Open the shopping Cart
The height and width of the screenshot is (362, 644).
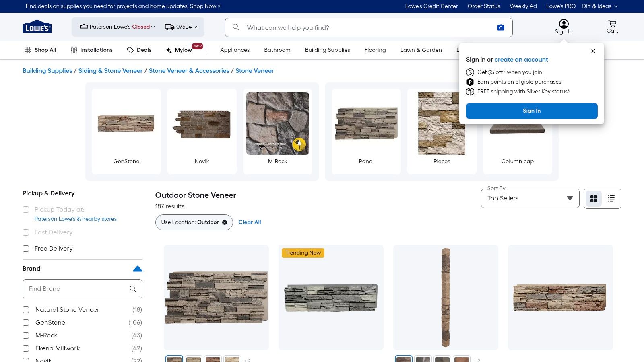pyautogui.click(x=612, y=27)
